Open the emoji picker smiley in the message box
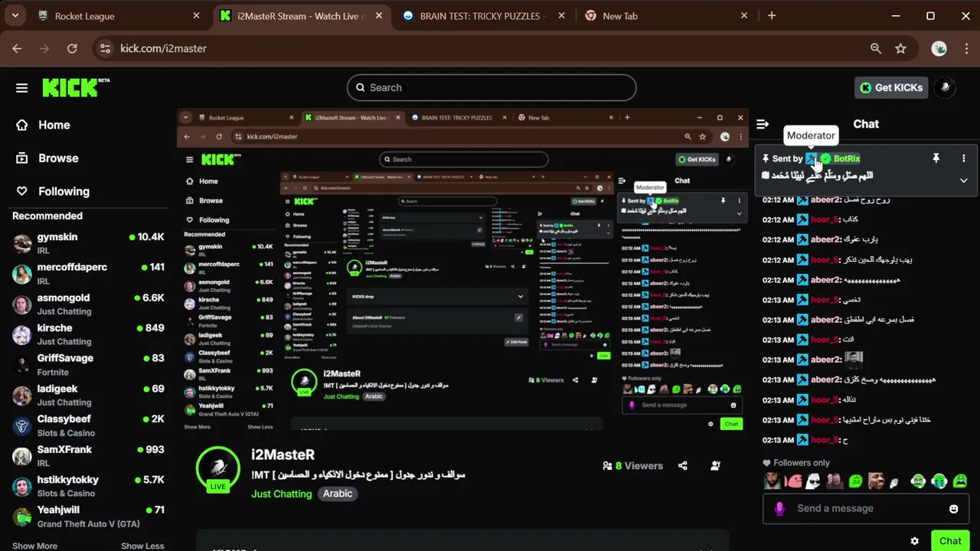The image size is (980, 551). pos(953,509)
